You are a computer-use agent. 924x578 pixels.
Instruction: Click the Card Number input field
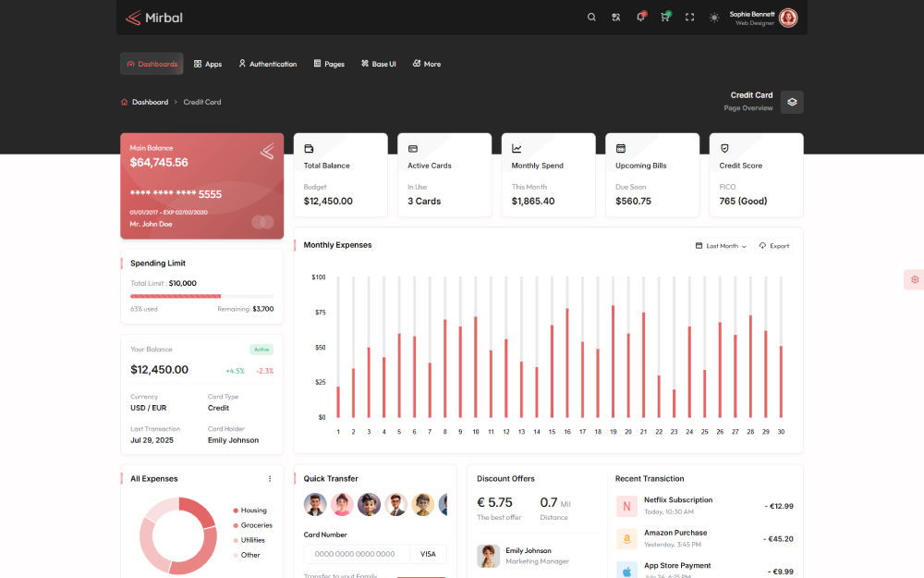coord(356,554)
